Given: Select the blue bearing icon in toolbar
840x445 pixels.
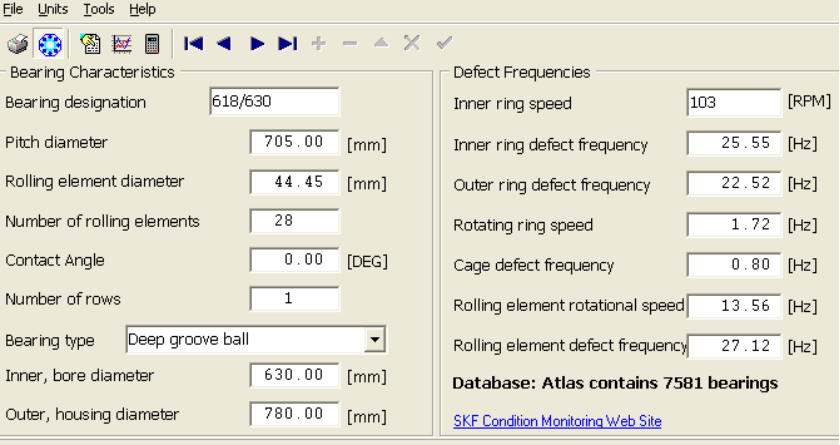Looking at the screenshot, I should pyautogui.click(x=49, y=44).
